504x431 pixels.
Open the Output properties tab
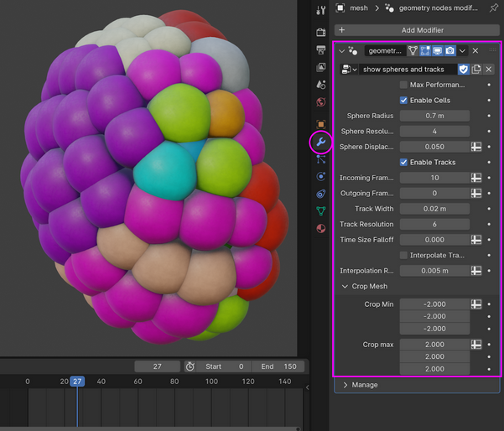(321, 49)
